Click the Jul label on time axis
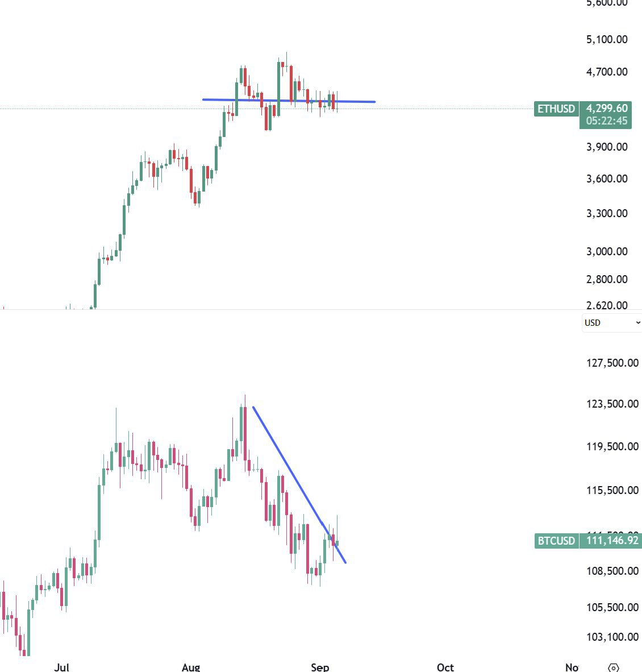642x672 pixels. click(x=61, y=667)
